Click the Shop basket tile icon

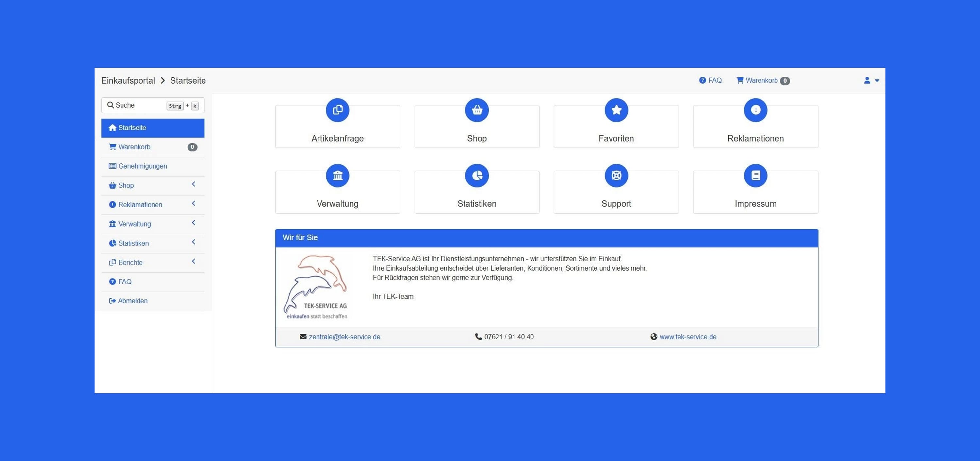(477, 111)
